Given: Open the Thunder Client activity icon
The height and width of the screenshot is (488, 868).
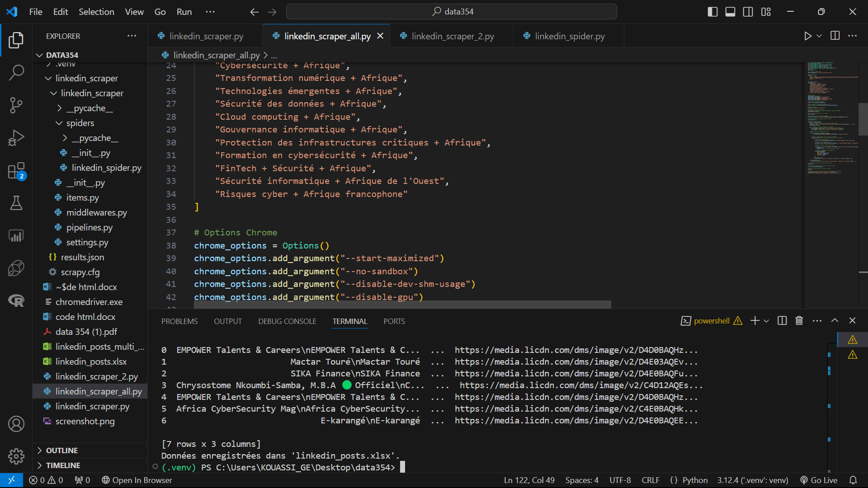Looking at the screenshot, I should click(x=16, y=268).
